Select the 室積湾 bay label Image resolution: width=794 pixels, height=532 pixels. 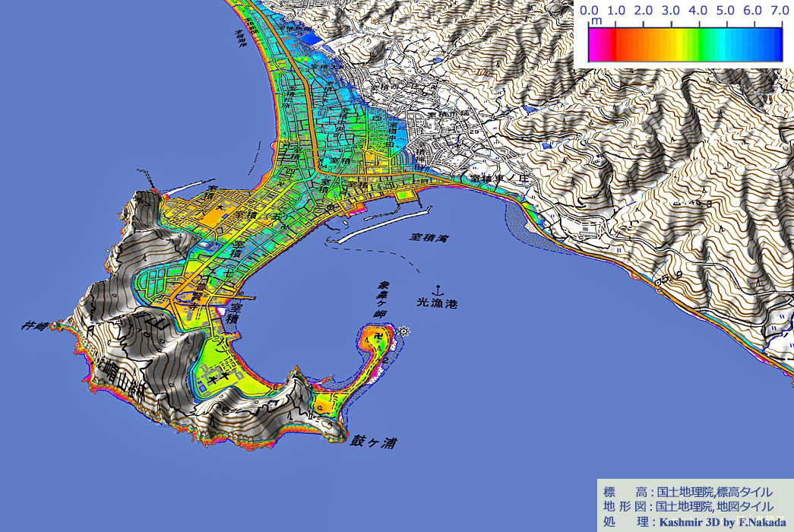click(429, 238)
